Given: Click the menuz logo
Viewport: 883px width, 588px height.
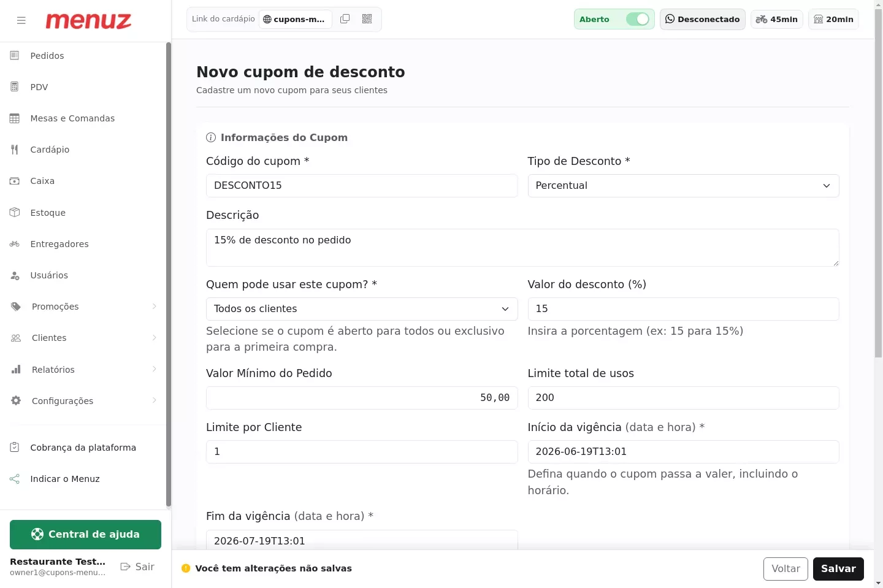Looking at the screenshot, I should [x=88, y=21].
